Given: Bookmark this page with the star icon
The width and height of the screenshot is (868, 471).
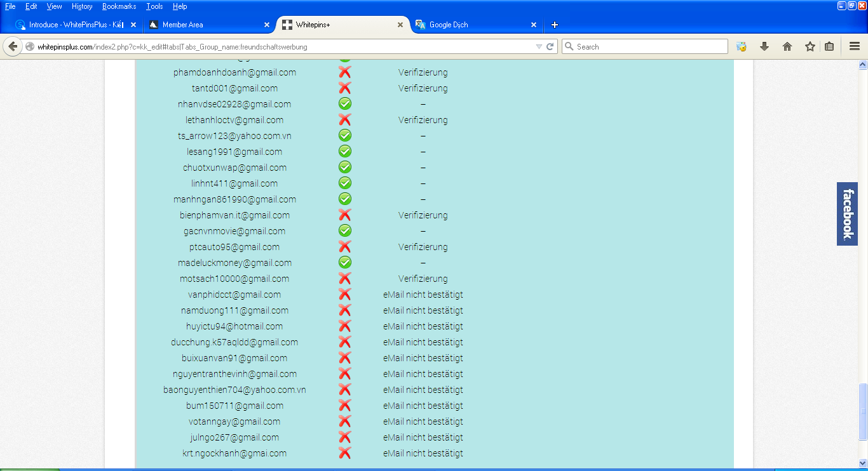Looking at the screenshot, I should pos(810,46).
